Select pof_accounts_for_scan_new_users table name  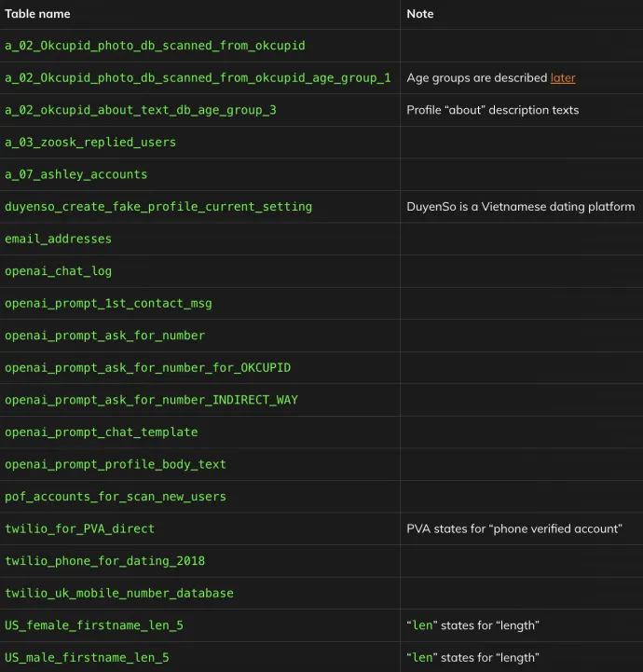coord(116,497)
